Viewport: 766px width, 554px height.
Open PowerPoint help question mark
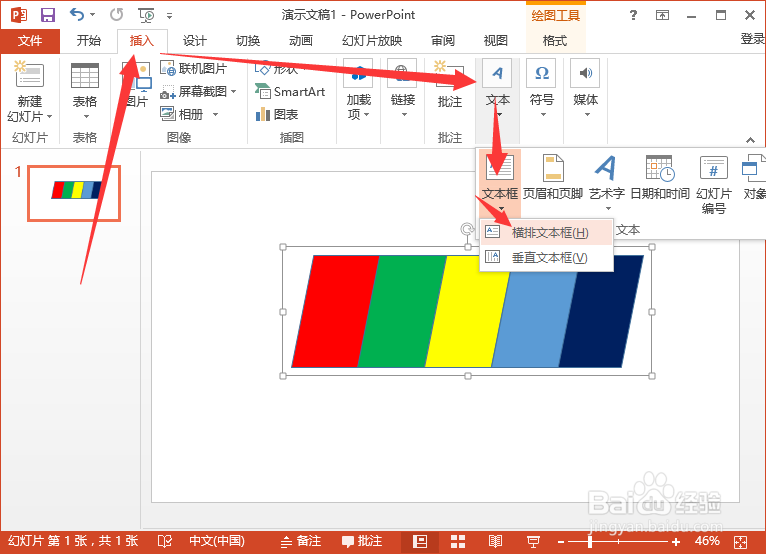tap(633, 15)
